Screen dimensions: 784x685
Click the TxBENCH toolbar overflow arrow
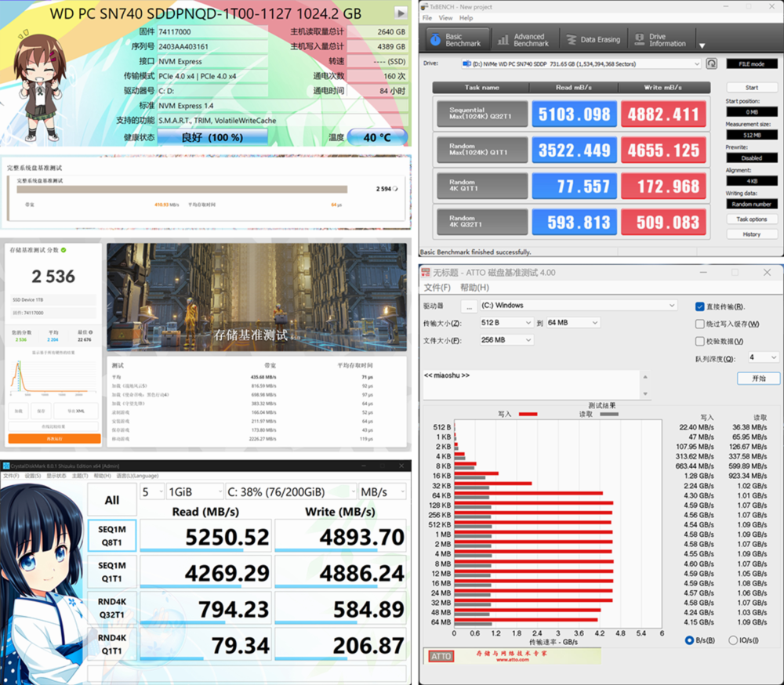[702, 45]
